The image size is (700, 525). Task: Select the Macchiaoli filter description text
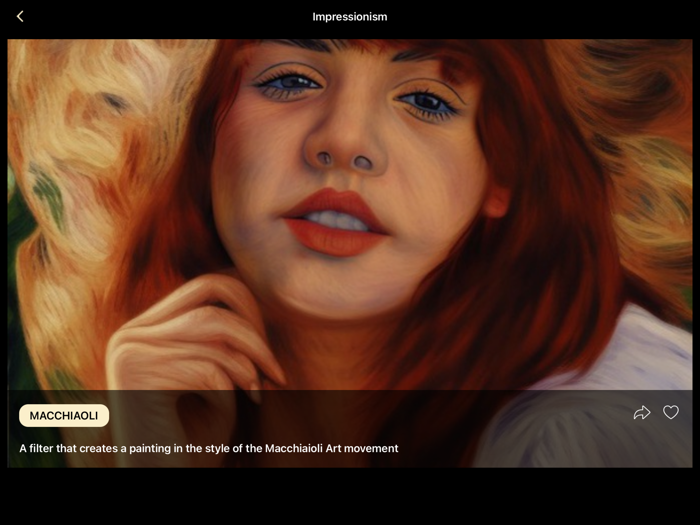pyautogui.click(x=209, y=448)
